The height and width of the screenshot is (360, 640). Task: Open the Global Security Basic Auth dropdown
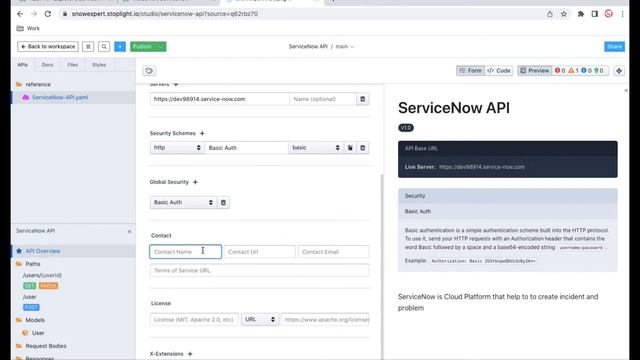click(183, 202)
